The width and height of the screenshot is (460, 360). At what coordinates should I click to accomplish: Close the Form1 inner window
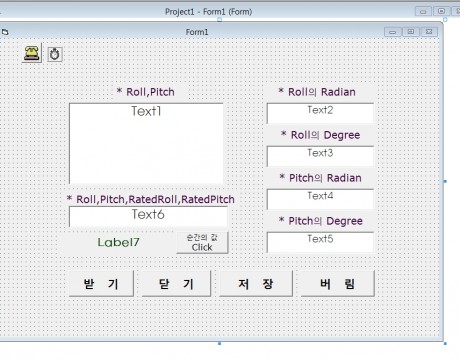[x=429, y=32]
